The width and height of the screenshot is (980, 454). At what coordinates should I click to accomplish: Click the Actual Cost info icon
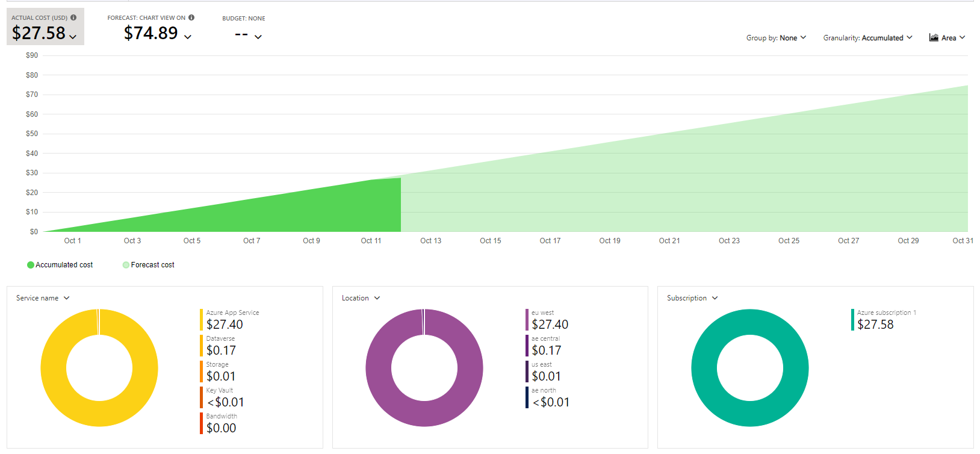(73, 17)
